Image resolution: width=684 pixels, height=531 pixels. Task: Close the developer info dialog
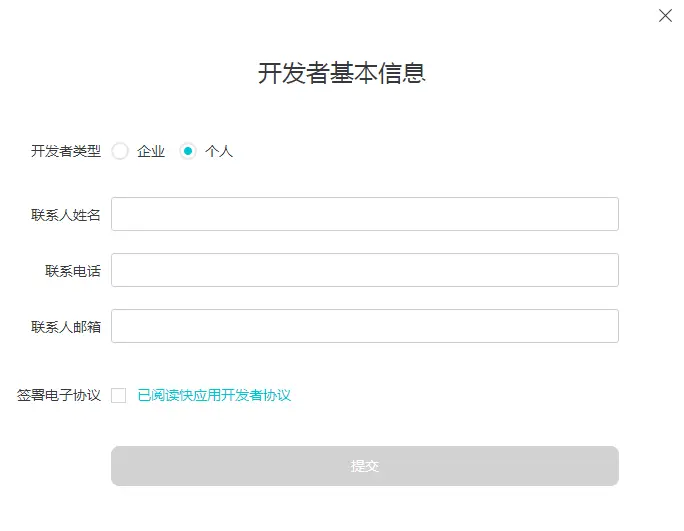click(x=665, y=16)
